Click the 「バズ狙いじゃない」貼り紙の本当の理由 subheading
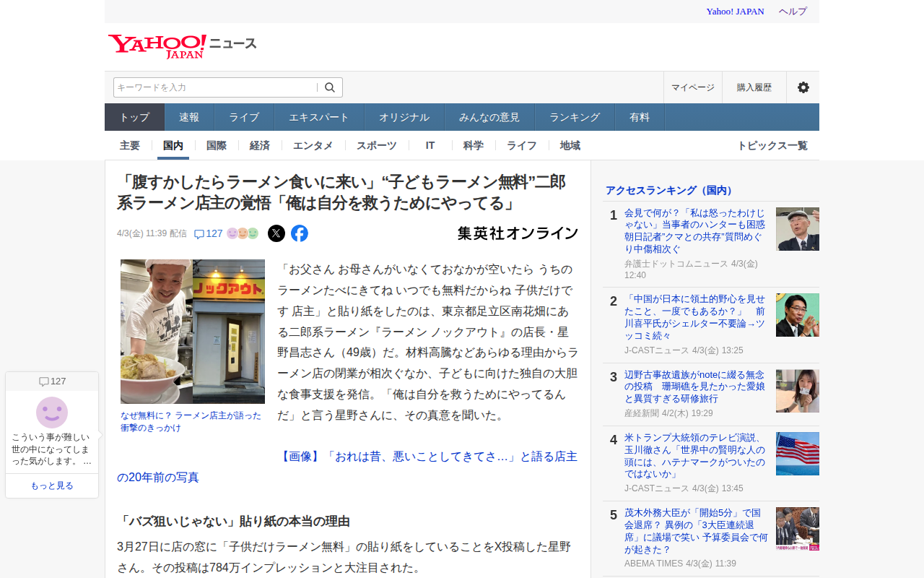The height and width of the screenshot is (578, 924). (233, 521)
